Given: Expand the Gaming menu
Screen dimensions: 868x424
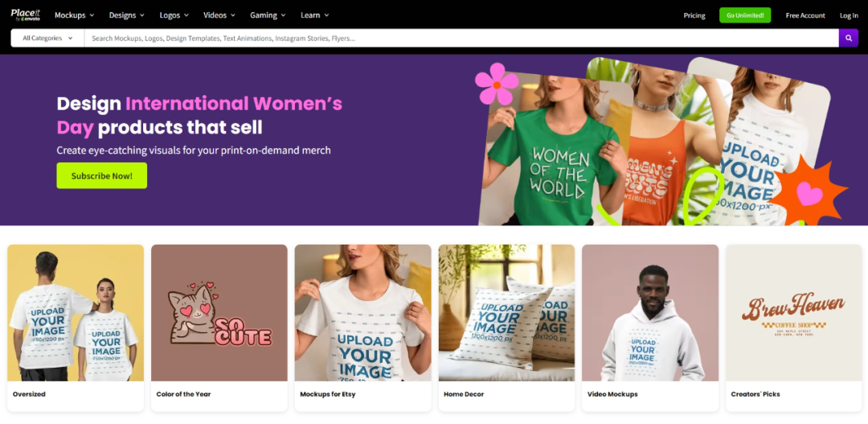Looking at the screenshot, I should click(x=268, y=15).
